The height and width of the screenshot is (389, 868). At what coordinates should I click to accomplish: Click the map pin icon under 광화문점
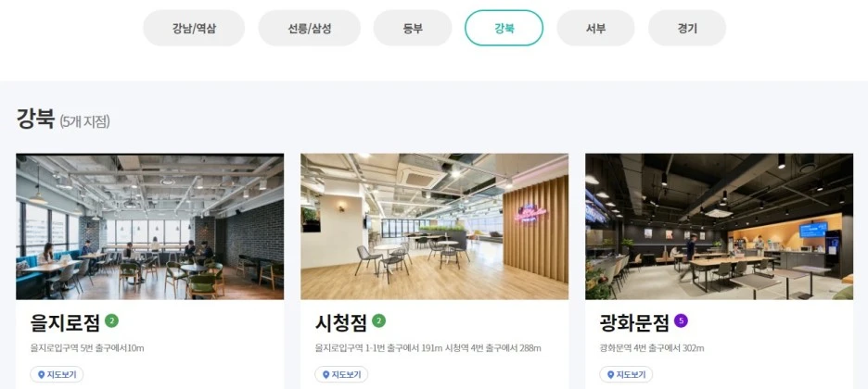pos(610,374)
